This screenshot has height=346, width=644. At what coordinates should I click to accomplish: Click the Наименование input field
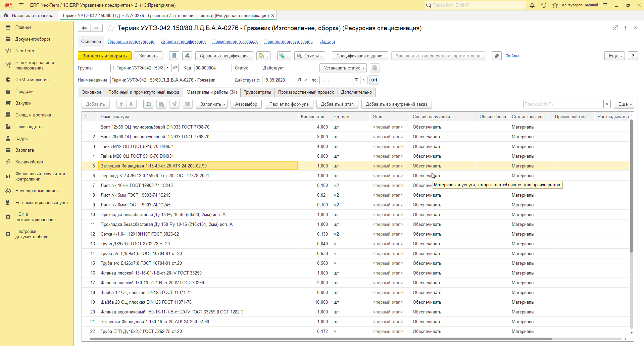click(x=169, y=80)
